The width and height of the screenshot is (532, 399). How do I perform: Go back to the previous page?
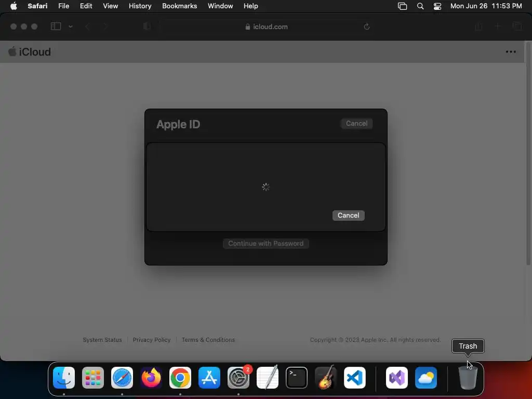click(x=87, y=26)
